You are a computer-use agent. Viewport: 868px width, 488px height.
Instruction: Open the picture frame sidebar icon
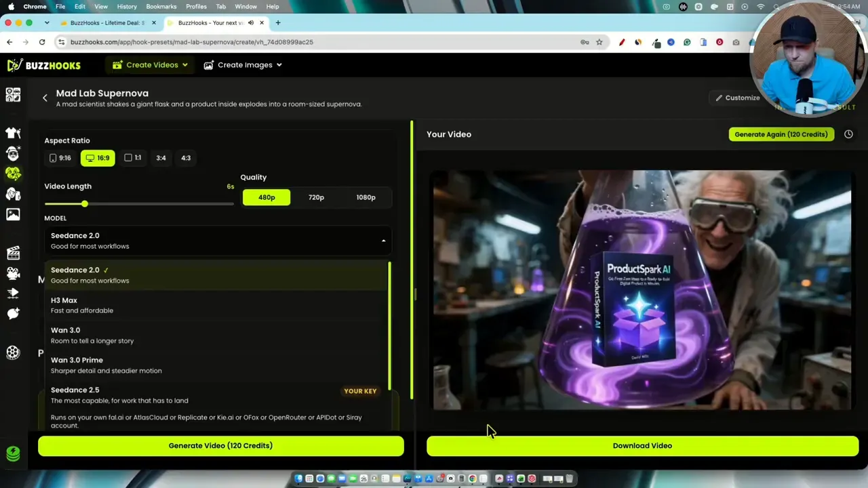(x=13, y=214)
